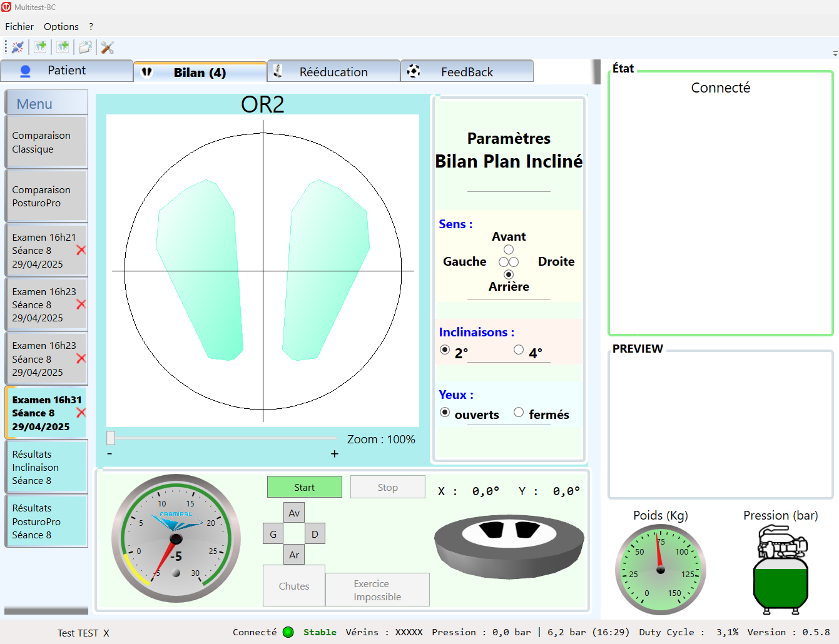Click the Poids (Kg) weight gauge
Image resolution: width=839 pixels, height=644 pixels.
[x=661, y=570]
